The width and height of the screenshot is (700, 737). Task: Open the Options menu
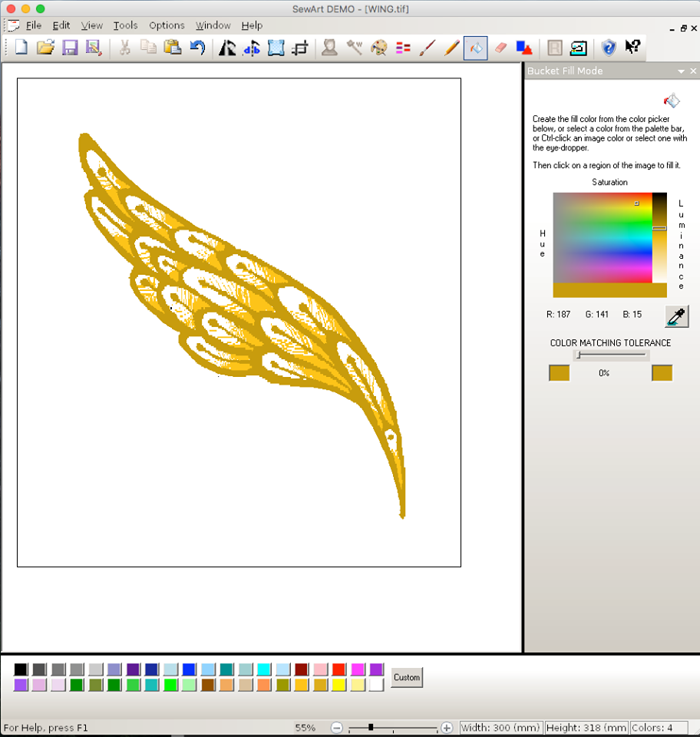click(x=167, y=25)
